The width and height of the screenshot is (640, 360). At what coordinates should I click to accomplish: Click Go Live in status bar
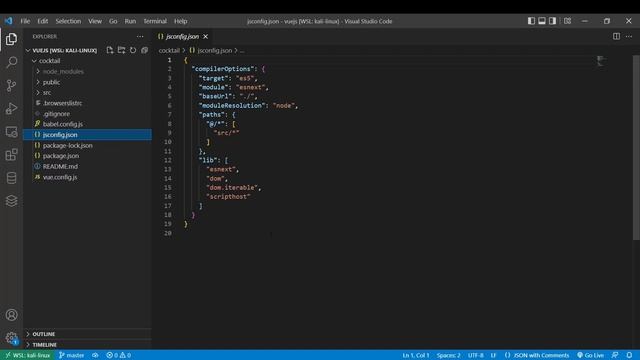click(x=591, y=355)
